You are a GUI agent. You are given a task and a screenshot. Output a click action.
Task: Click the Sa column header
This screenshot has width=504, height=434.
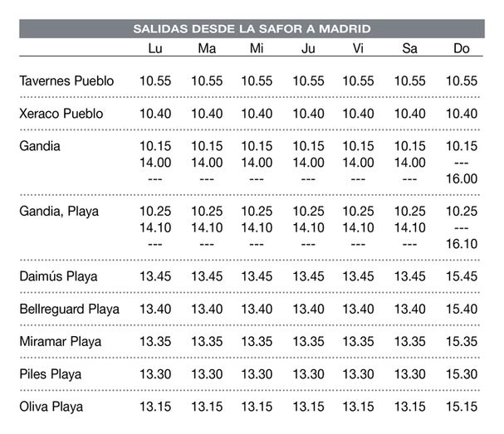pos(410,48)
